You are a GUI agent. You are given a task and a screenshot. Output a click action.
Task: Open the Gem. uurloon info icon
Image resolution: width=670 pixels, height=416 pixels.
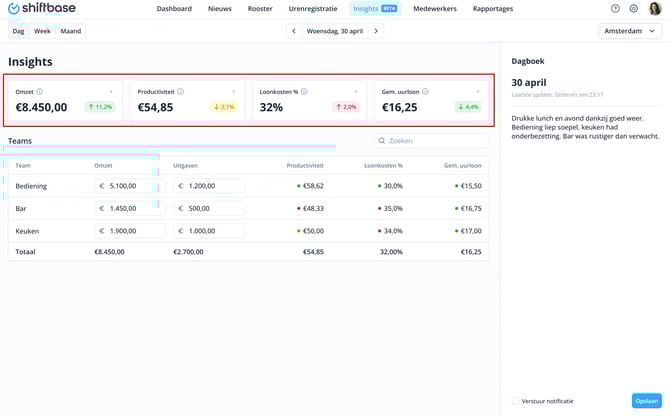[425, 92]
